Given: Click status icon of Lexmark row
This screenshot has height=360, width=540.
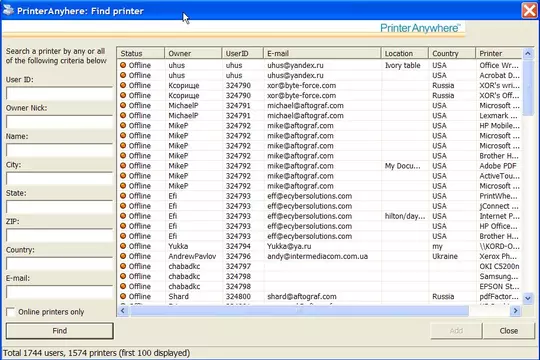Looking at the screenshot, I should [x=123, y=115].
